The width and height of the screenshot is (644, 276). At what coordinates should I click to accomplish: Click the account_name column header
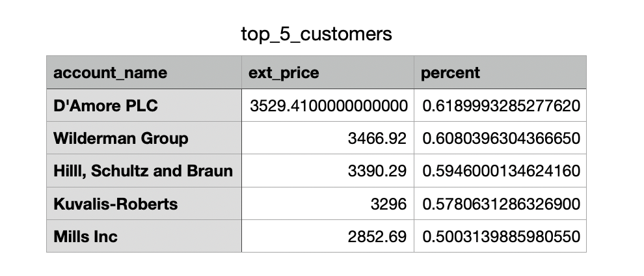point(144,72)
